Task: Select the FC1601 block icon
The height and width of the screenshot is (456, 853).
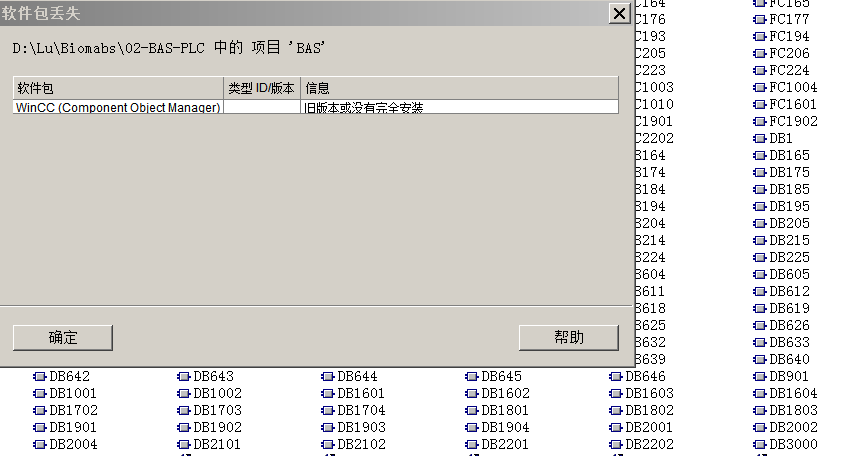Action: [760, 104]
